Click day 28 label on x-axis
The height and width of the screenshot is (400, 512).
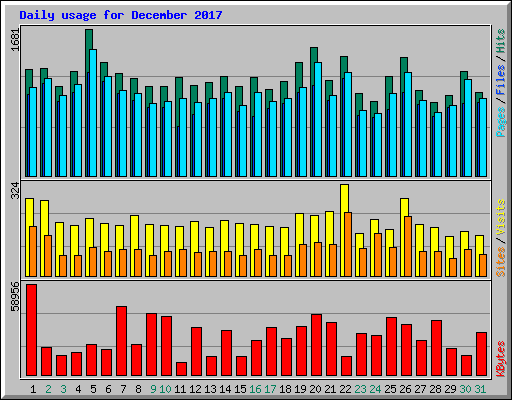[x=435, y=389]
